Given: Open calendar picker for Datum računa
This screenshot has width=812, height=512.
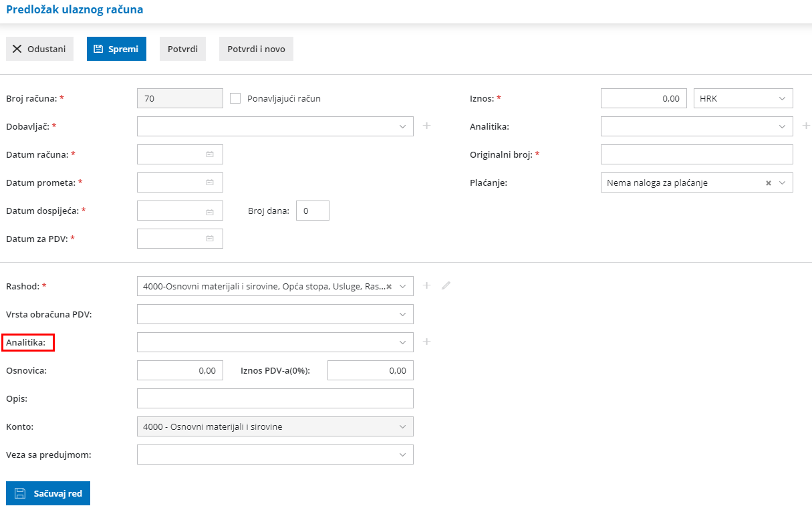Looking at the screenshot, I should click(x=209, y=154).
